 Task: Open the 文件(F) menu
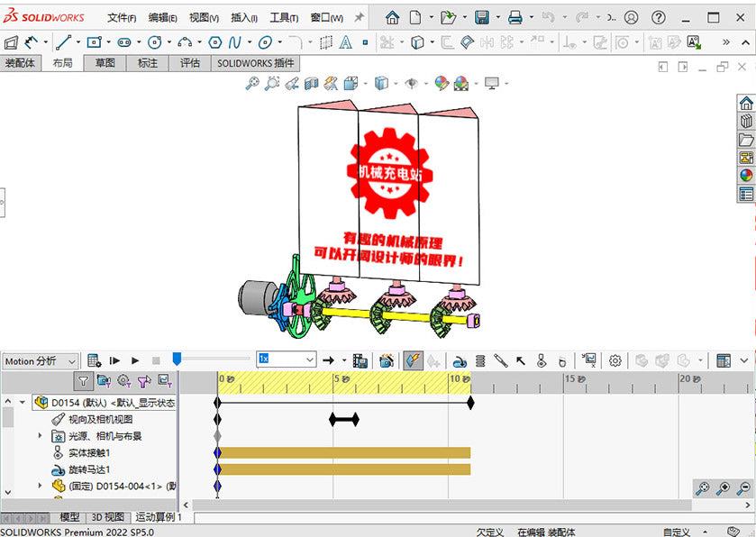(122, 18)
